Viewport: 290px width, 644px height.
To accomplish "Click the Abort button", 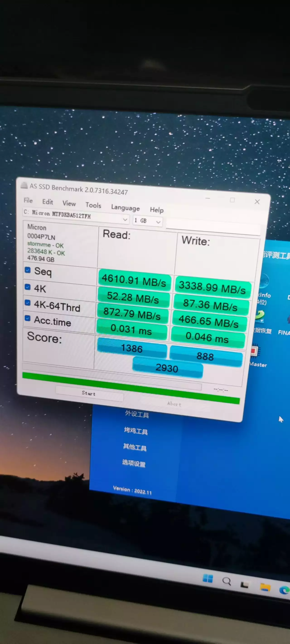I will (x=174, y=404).
